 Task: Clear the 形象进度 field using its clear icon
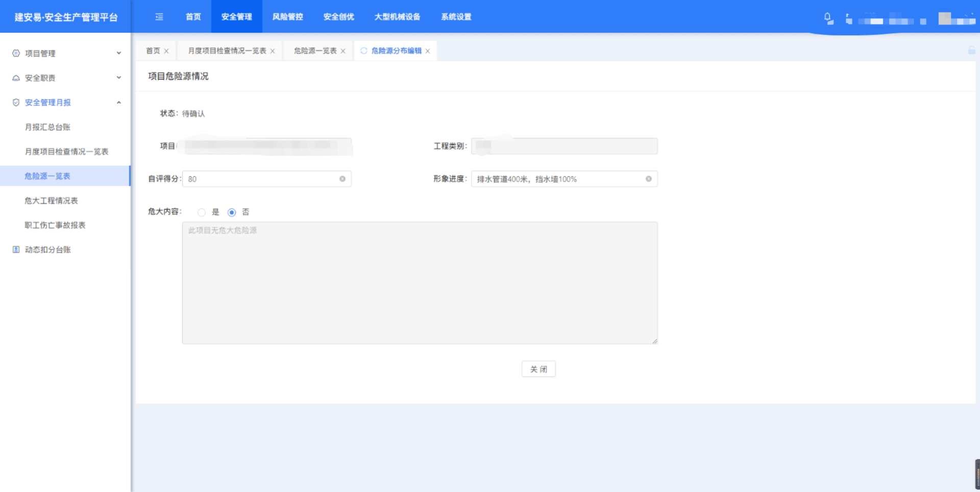click(648, 179)
